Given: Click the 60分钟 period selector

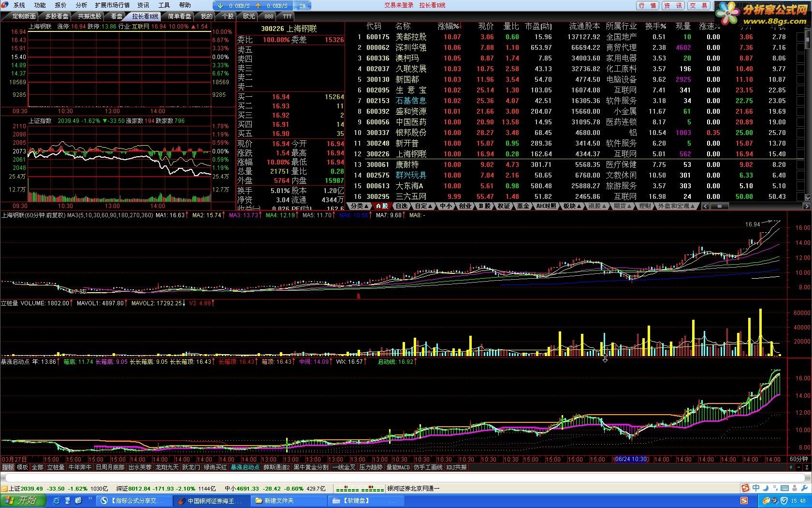Looking at the screenshot, I should 798,459.
